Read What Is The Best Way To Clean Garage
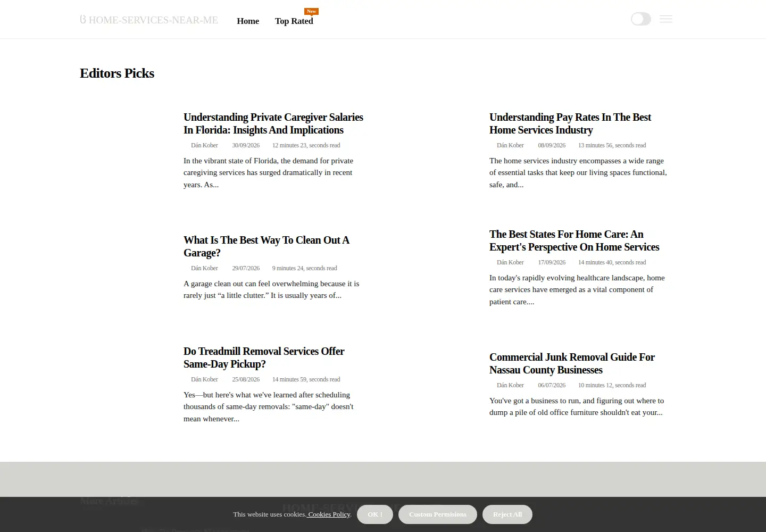 267,246
